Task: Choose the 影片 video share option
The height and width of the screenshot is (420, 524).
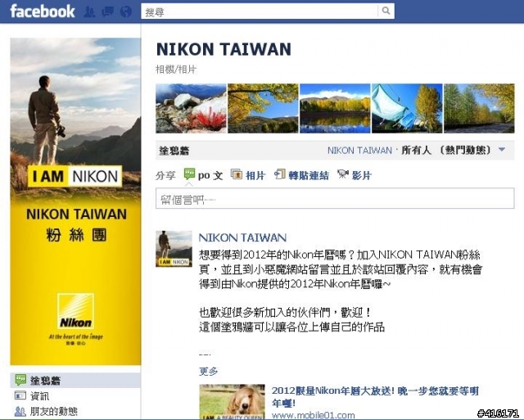Action: point(355,174)
